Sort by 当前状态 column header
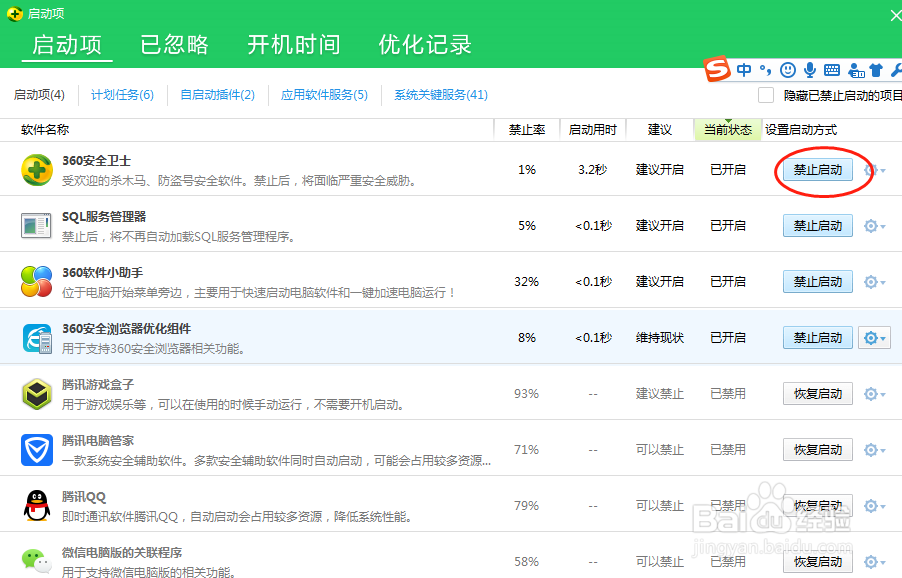This screenshot has height=578, width=902. pyautogui.click(x=728, y=130)
